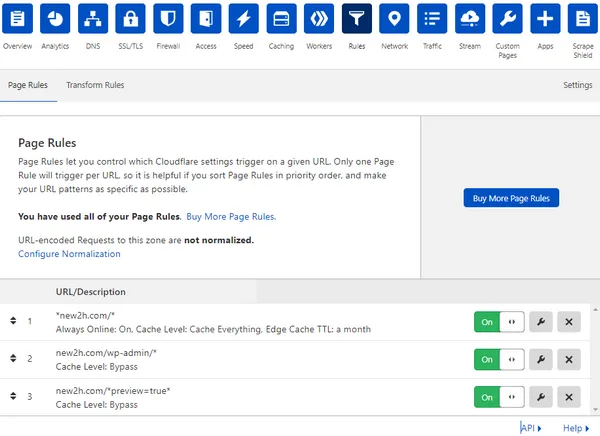Screen dimensions: 600x436
Task: Click the blue Buy More Page Rules button
Action: tap(511, 198)
